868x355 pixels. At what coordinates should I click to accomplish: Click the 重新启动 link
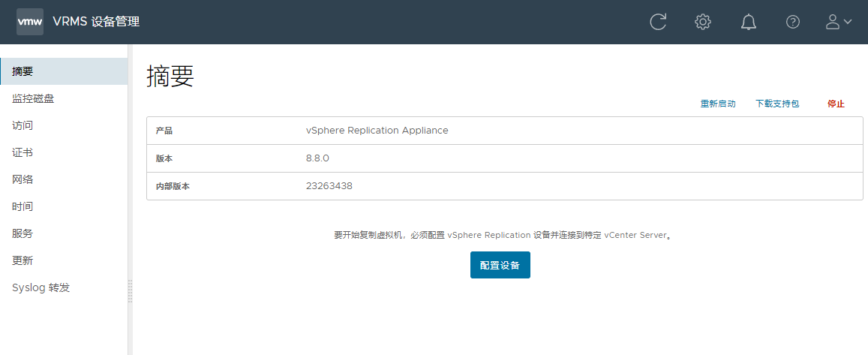(718, 104)
